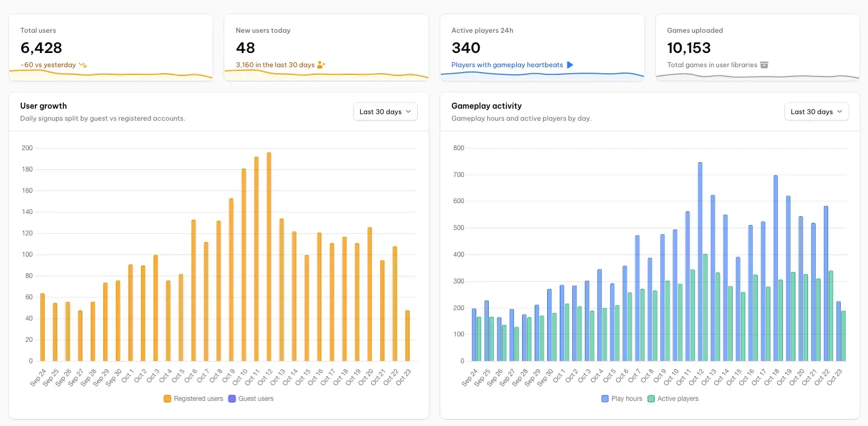Click the 'Daily signups split by guest vs registered accounts.' text
868x426 pixels.
point(103,119)
